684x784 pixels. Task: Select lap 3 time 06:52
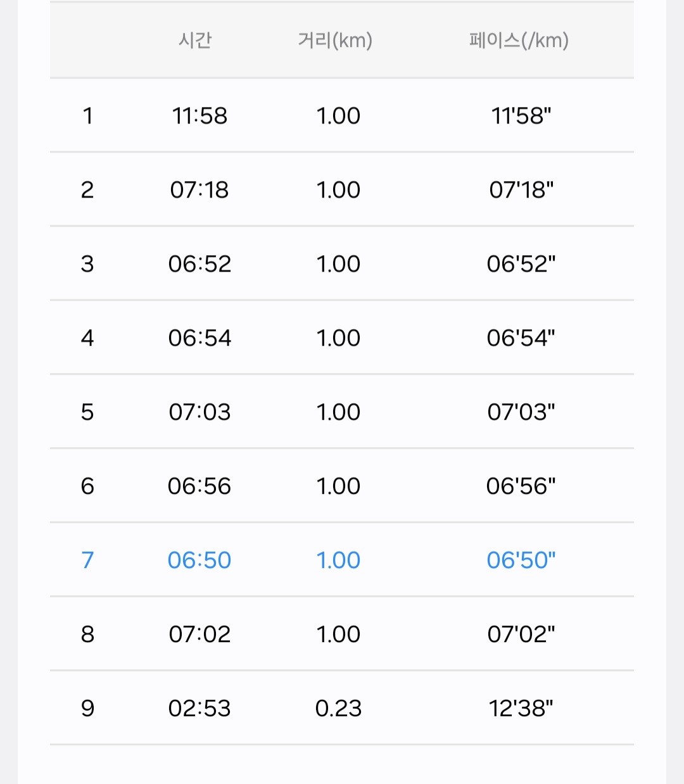pos(199,264)
